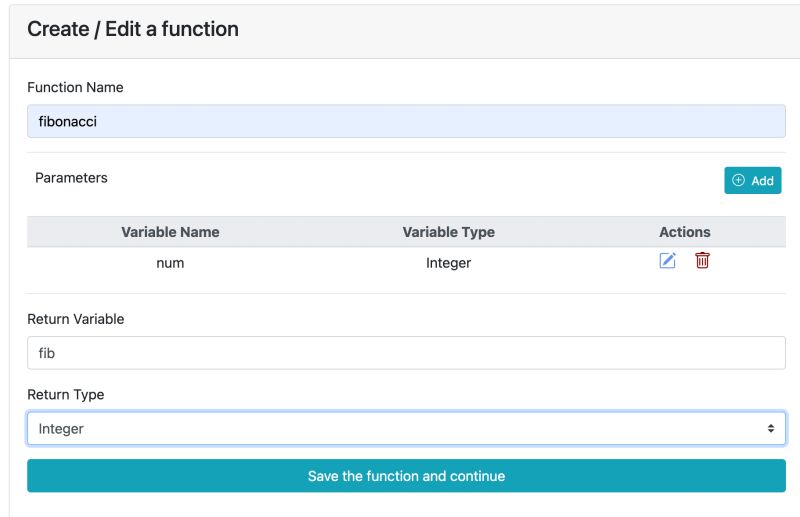Click the Actions column header

(685, 232)
